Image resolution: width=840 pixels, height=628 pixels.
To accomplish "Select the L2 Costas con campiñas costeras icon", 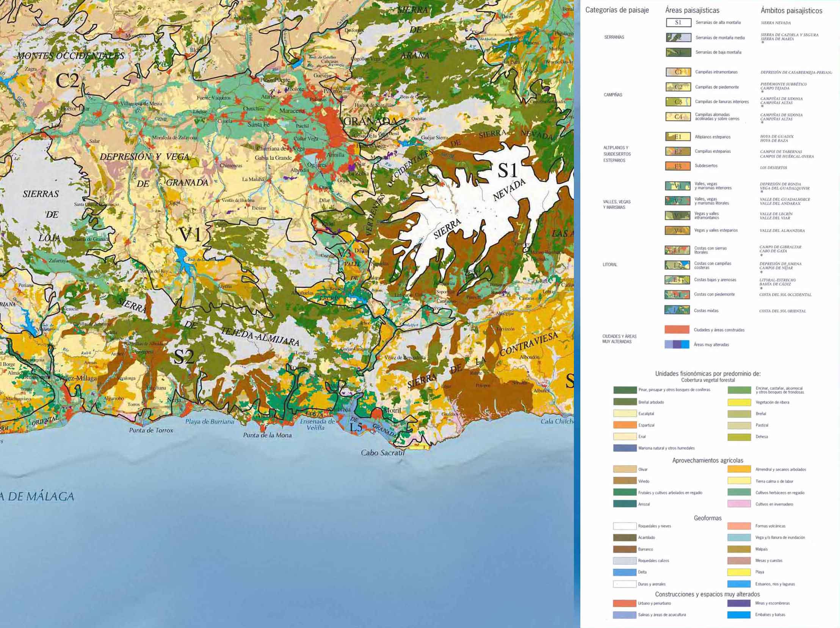I will [677, 265].
